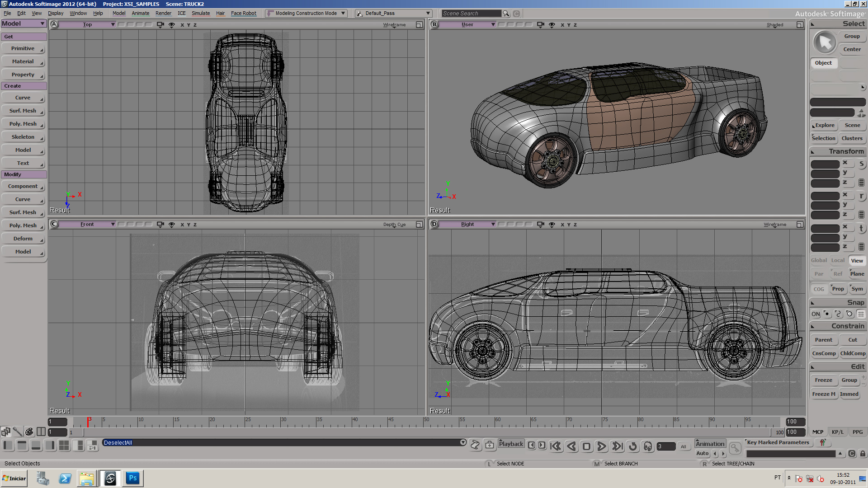Click the camera icon in Top viewport
This screenshot has height=488, width=868.
click(160, 25)
